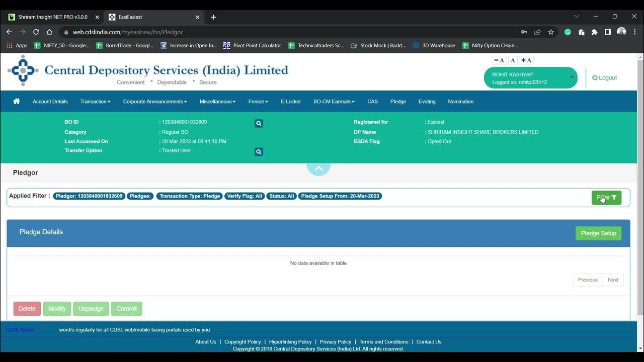644x362 pixels.
Task: Click the search icon beside Transfer Option
Action: [259, 152]
